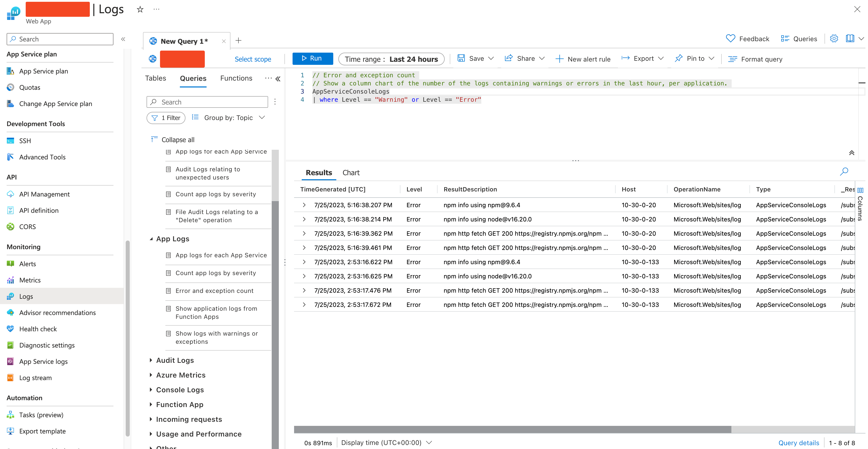The image size is (868, 449).
Task: Expand the Function App group
Action: click(x=151, y=404)
